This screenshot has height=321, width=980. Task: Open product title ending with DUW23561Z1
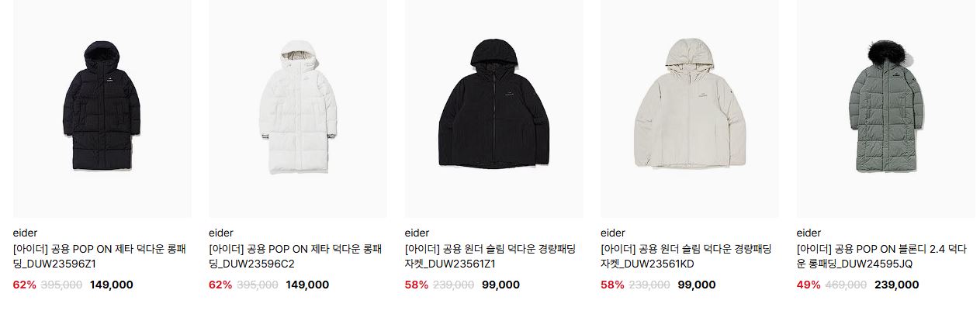[x=490, y=257]
